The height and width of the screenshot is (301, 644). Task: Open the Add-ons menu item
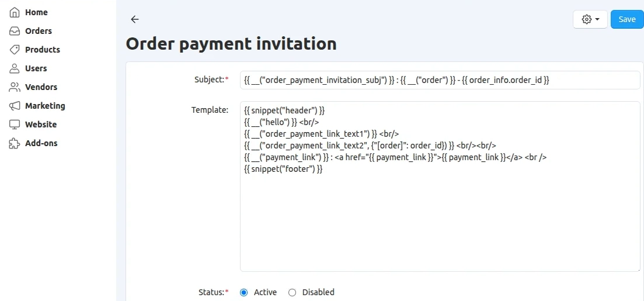coord(41,143)
